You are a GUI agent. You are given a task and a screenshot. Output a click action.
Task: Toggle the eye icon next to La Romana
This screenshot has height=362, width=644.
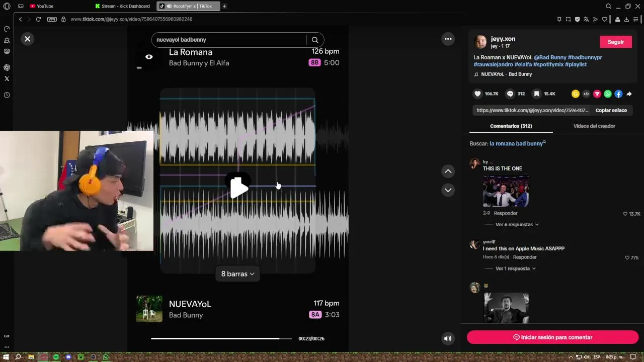click(x=149, y=57)
